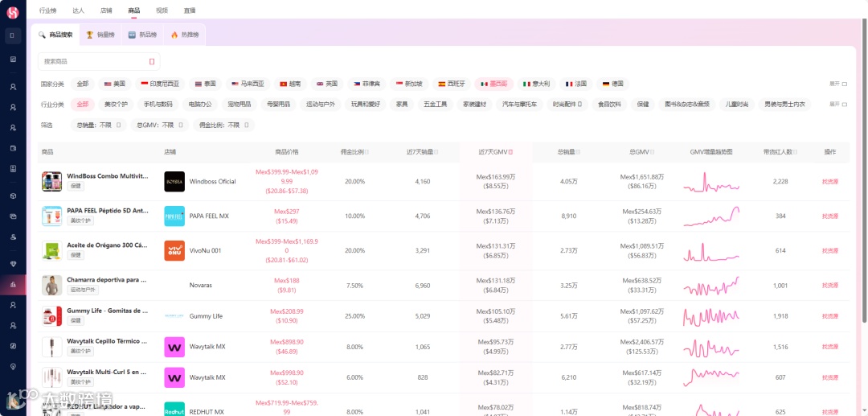Click the vertical page scrollbar
Image resolution: width=868 pixels, height=416 pixels.
tap(865, 170)
